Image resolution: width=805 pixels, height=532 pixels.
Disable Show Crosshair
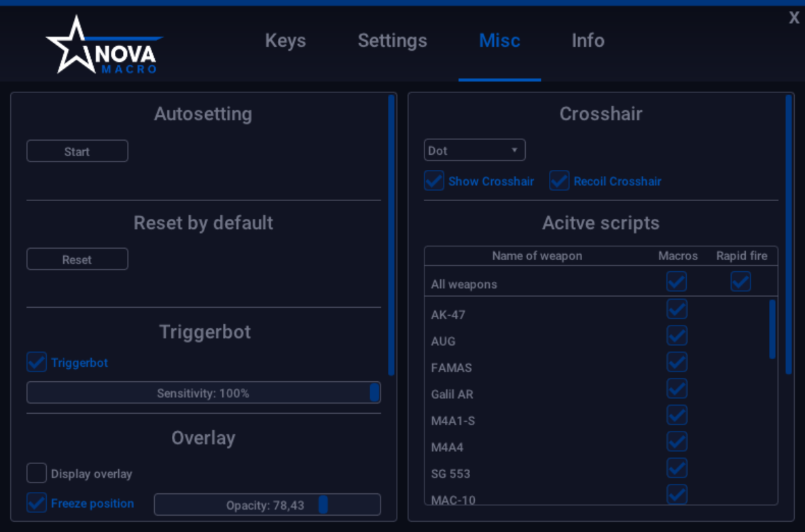pyautogui.click(x=433, y=181)
